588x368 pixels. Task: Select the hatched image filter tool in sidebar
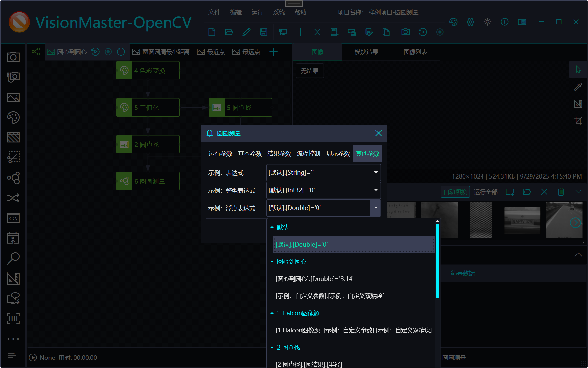[x=13, y=137]
